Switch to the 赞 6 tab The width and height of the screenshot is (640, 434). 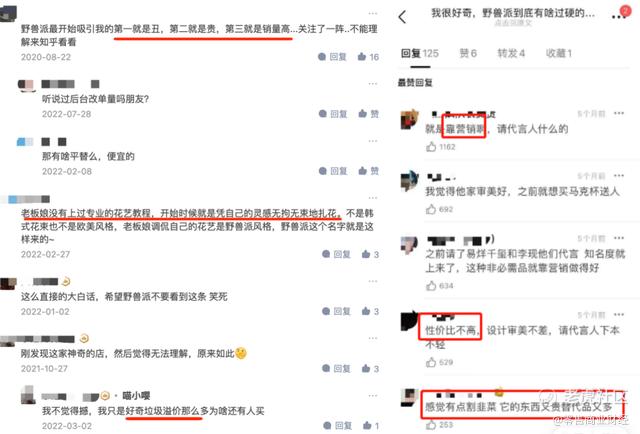[x=468, y=53]
